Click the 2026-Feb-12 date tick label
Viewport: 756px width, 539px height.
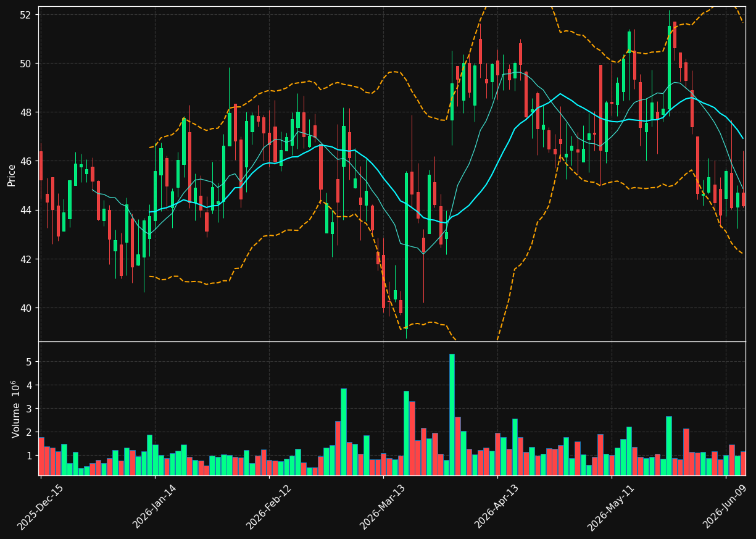[268, 507]
